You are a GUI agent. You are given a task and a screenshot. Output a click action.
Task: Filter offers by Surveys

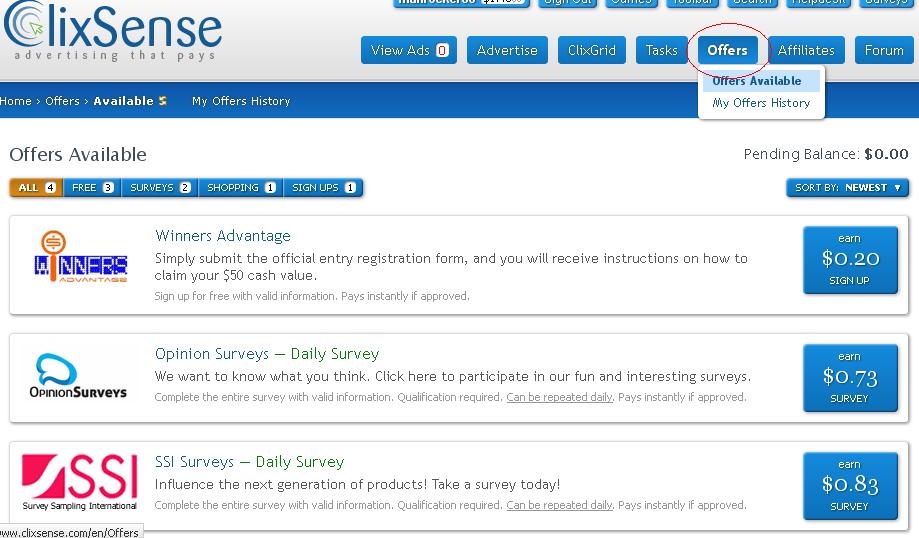coord(160,187)
